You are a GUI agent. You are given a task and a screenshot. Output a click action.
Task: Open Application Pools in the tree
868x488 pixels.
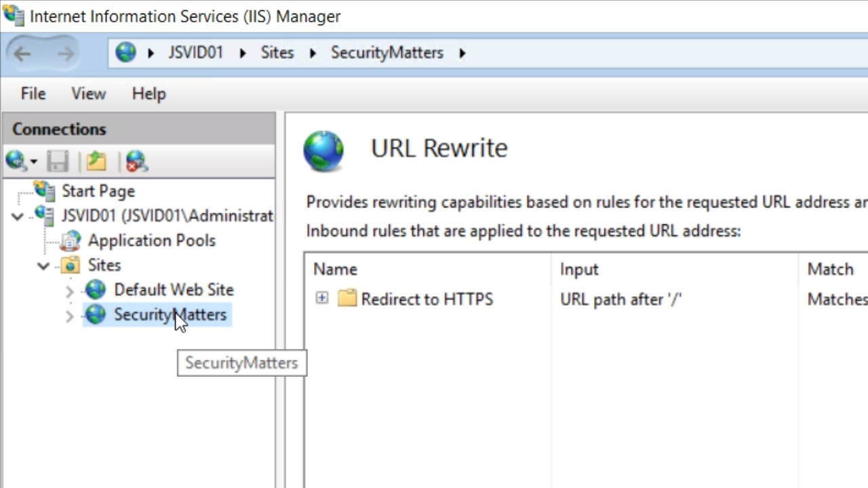pos(151,241)
